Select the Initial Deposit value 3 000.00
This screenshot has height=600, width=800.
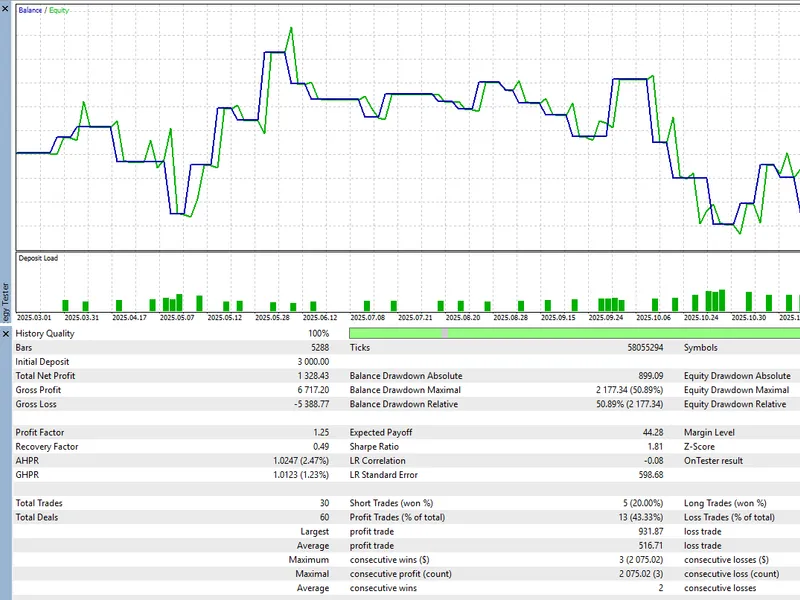pos(313,361)
